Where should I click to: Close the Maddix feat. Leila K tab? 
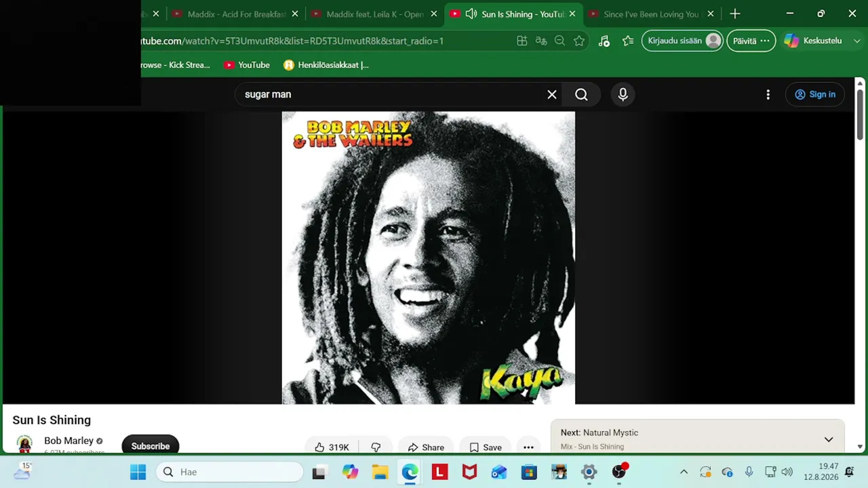(x=434, y=14)
